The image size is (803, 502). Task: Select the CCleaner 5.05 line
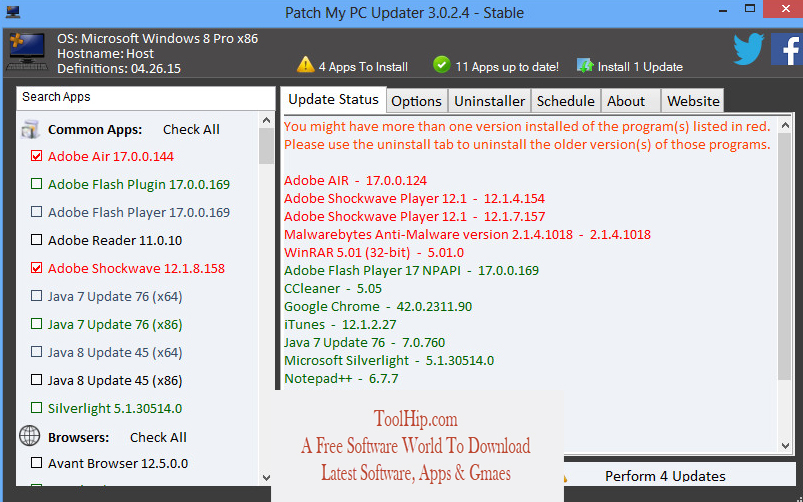333,288
